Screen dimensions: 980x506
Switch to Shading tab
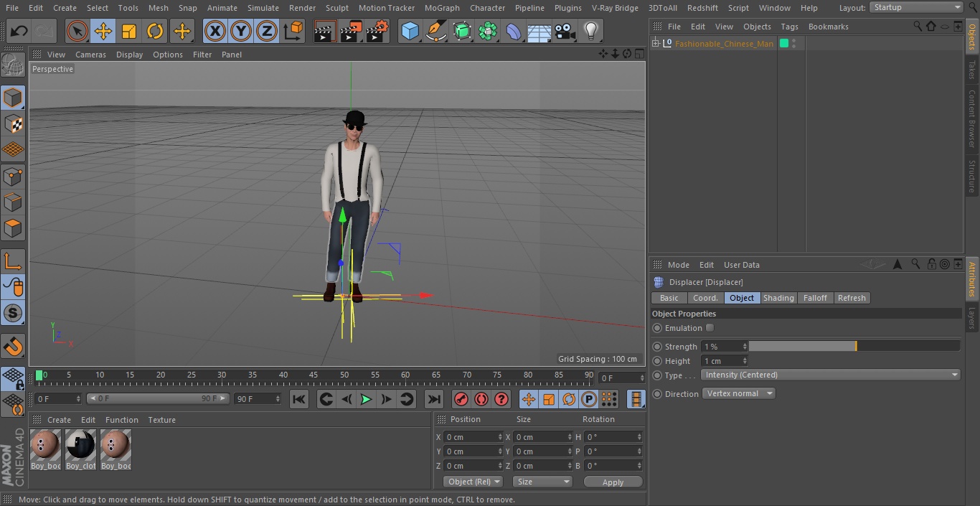tap(778, 298)
